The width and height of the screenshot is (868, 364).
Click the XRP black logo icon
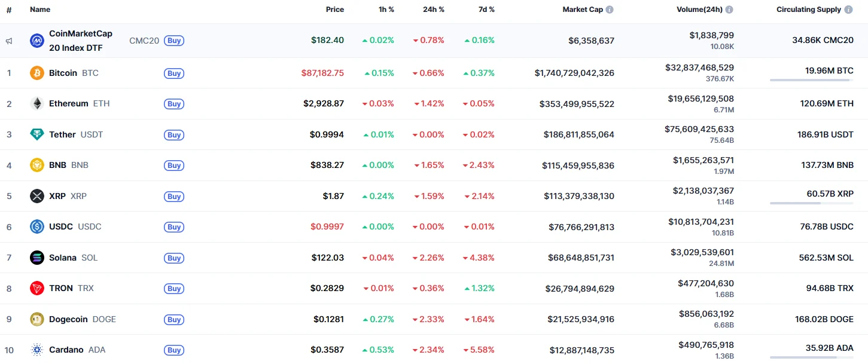point(37,196)
